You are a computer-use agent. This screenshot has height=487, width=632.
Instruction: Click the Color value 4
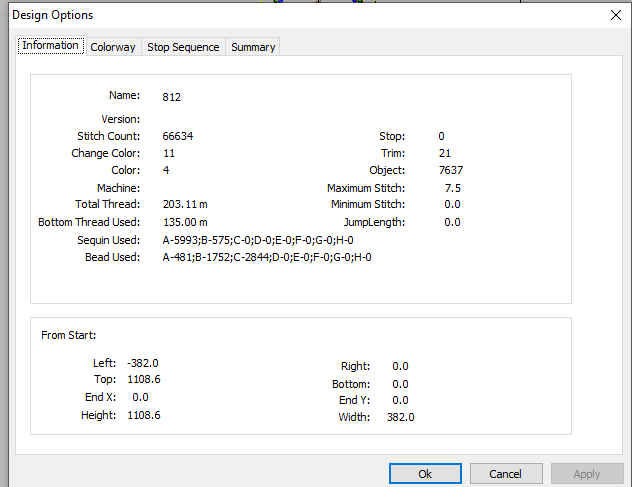coord(166,170)
